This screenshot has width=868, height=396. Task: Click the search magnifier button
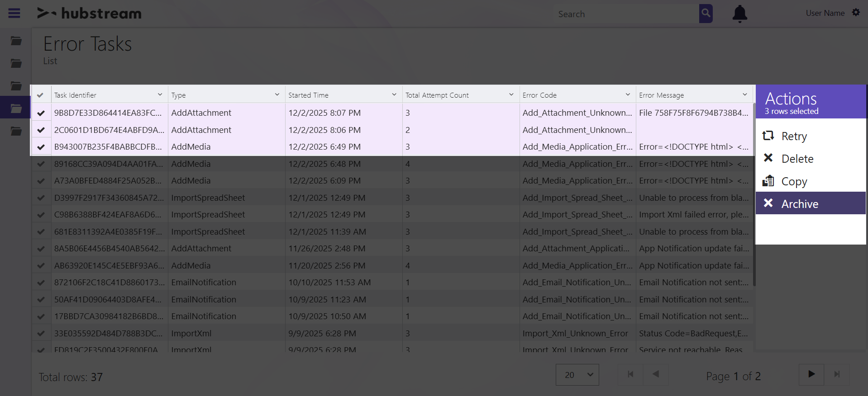(706, 14)
